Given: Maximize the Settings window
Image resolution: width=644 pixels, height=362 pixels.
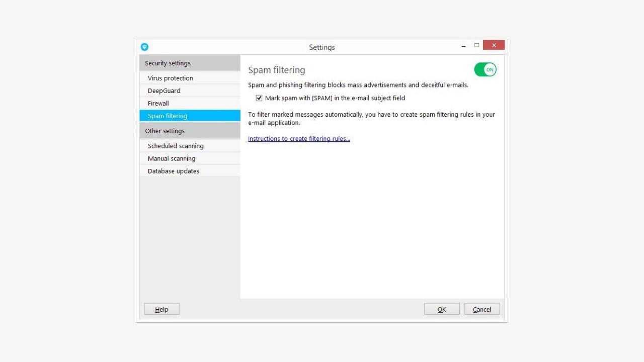Looking at the screenshot, I should pos(476,45).
